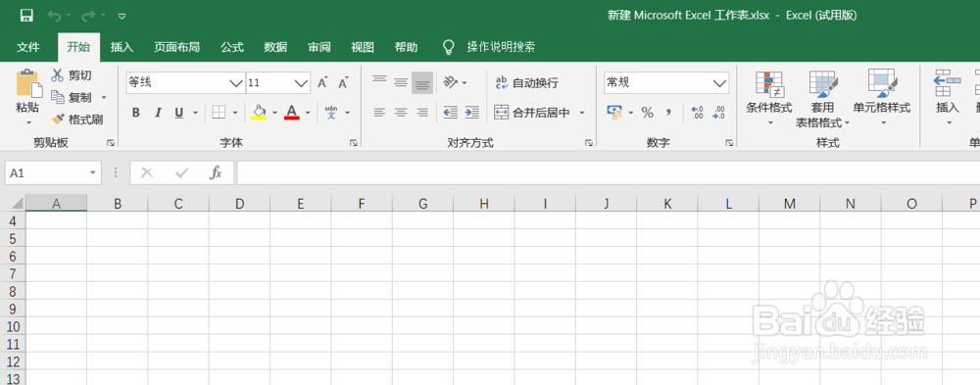The image size is (980, 385).
Task: Open the 数据 ribbon tab
Action: pos(275,47)
